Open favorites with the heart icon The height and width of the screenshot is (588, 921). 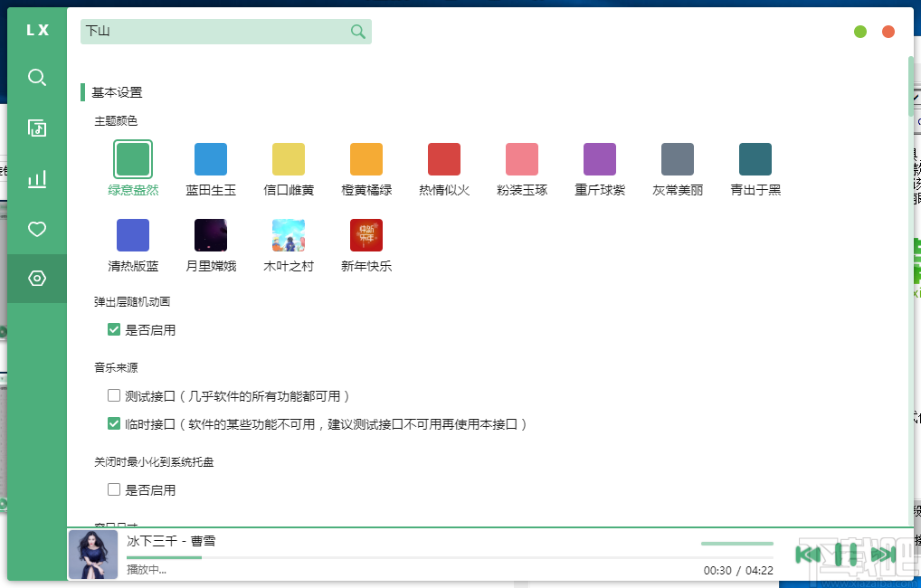(x=36, y=229)
